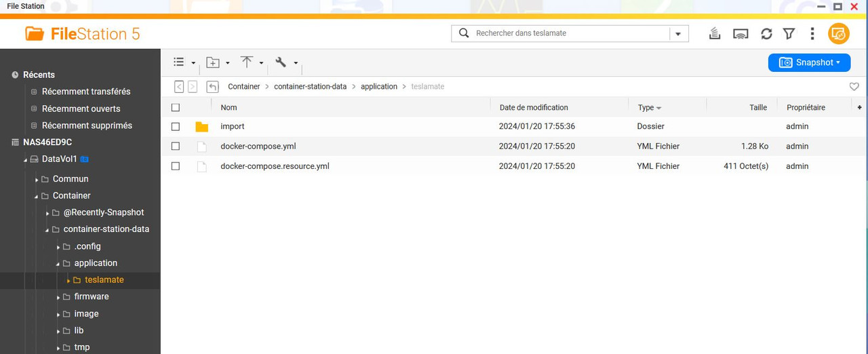868x354 pixels.
Task: Open the upload dropdown arrow
Action: pos(261,63)
